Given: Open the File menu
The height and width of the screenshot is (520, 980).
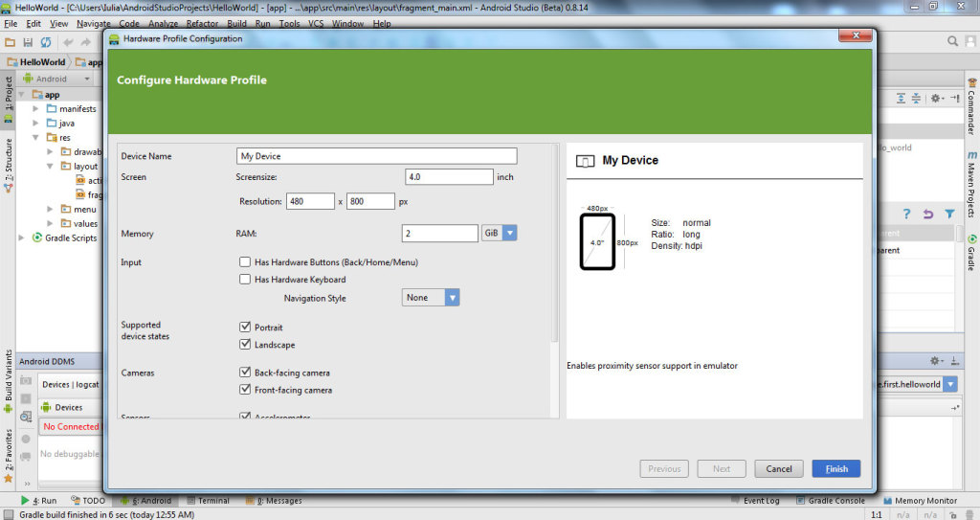Looking at the screenshot, I should [x=11, y=24].
